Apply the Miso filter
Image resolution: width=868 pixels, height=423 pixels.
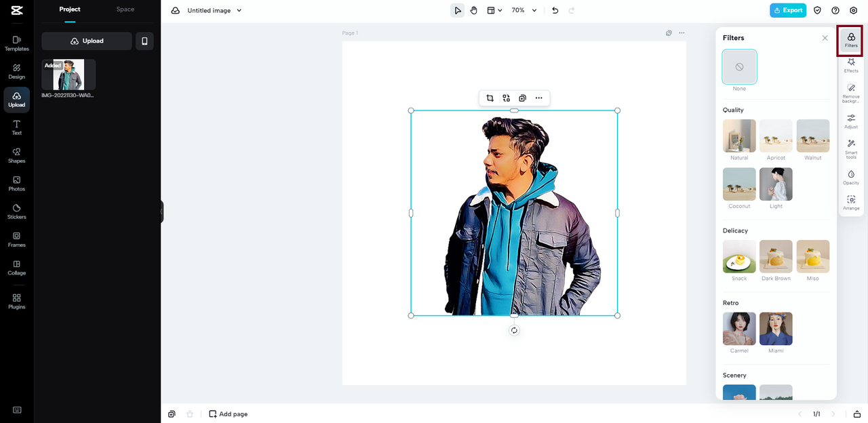pos(812,256)
